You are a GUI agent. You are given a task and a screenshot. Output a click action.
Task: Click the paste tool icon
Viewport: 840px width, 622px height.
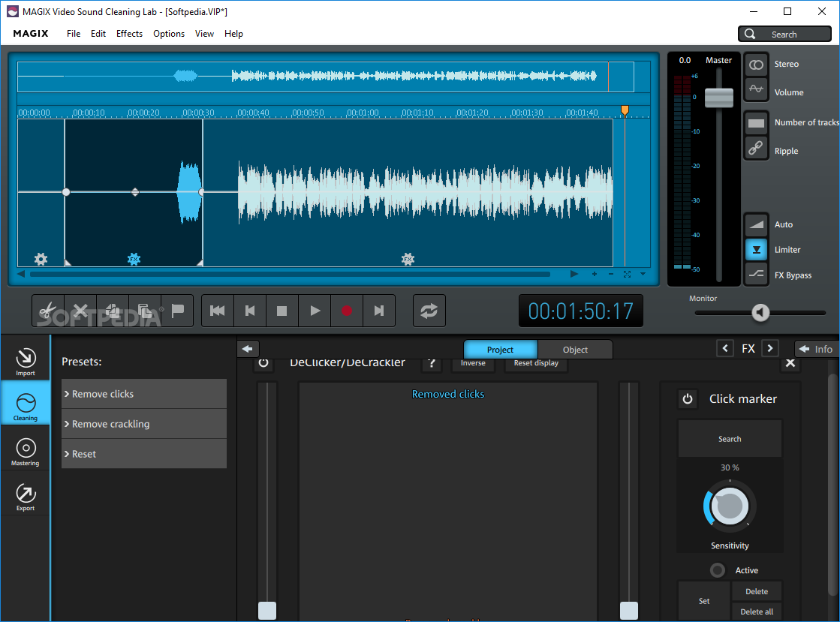coord(145,311)
